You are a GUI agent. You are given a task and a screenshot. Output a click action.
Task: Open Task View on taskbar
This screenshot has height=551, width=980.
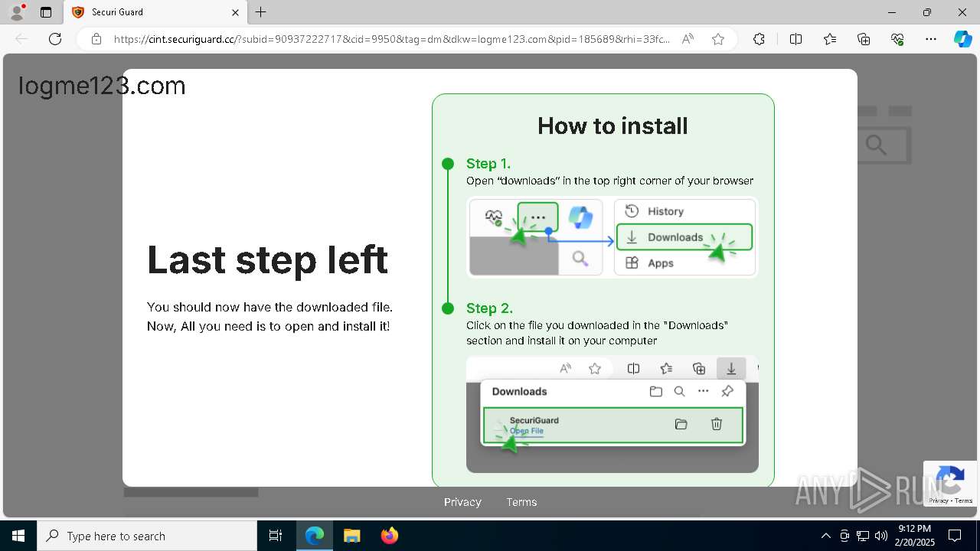276,536
